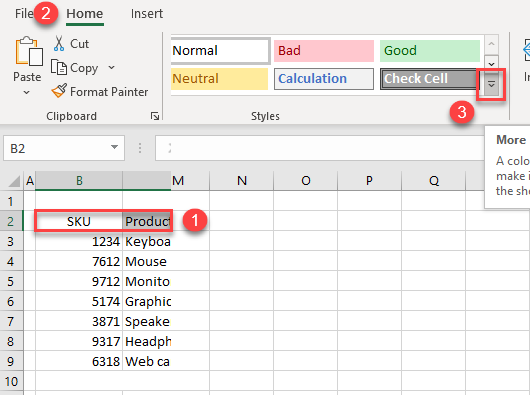This screenshot has height=395, width=530.
Task: Select the Product header cell
Action: (147, 221)
